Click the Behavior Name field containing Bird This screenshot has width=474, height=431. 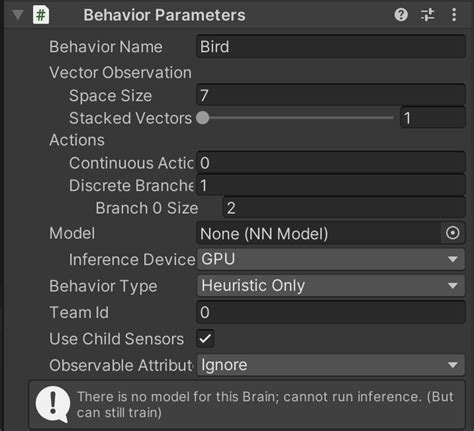(331, 47)
